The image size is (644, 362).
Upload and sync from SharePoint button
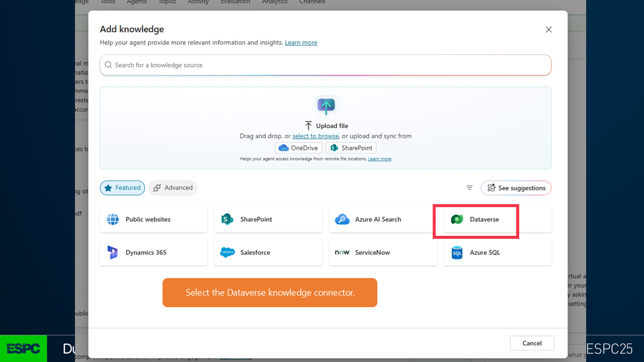click(351, 148)
